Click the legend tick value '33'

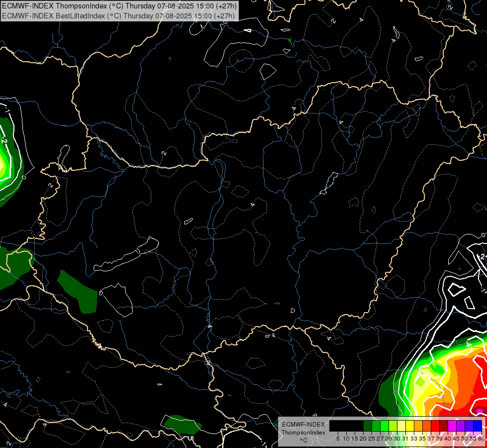[x=414, y=439]
